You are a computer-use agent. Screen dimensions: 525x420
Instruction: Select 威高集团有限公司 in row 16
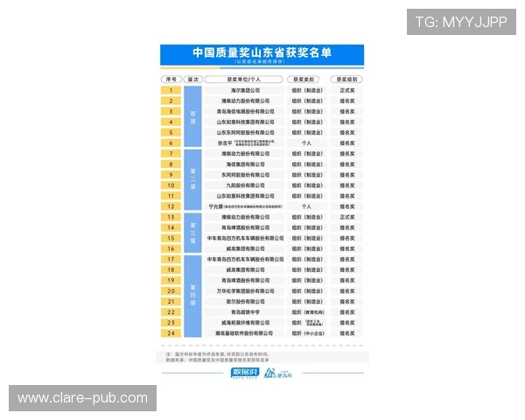(x=245, y=248)
